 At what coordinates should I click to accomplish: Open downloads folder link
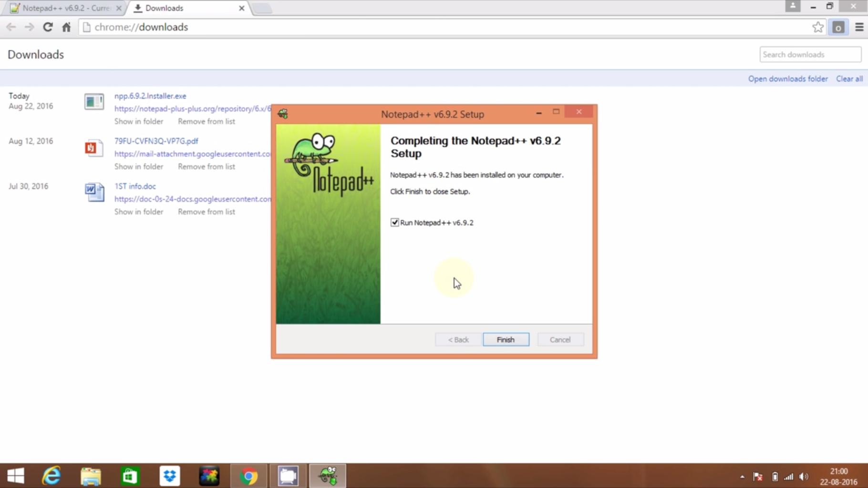tap(788, 79)
